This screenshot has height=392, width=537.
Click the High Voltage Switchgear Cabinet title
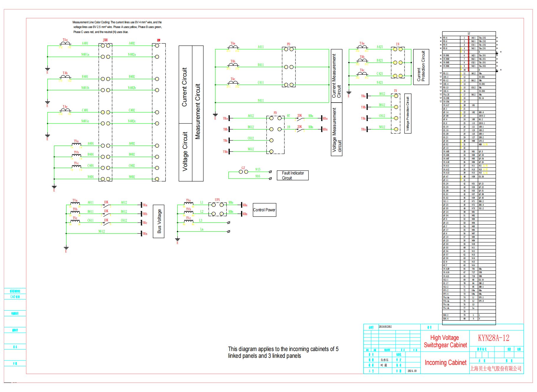(x=445, y=341)
